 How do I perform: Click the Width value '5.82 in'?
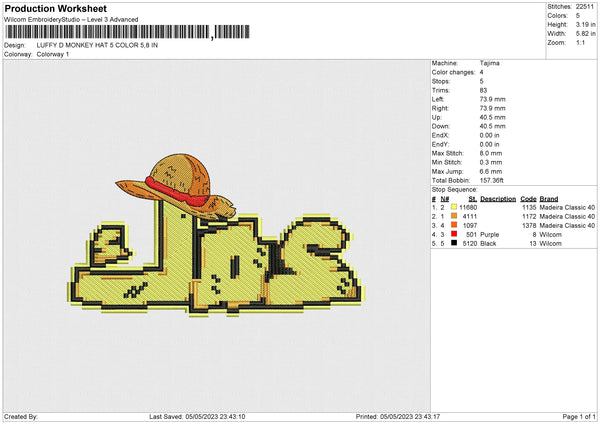585,34
